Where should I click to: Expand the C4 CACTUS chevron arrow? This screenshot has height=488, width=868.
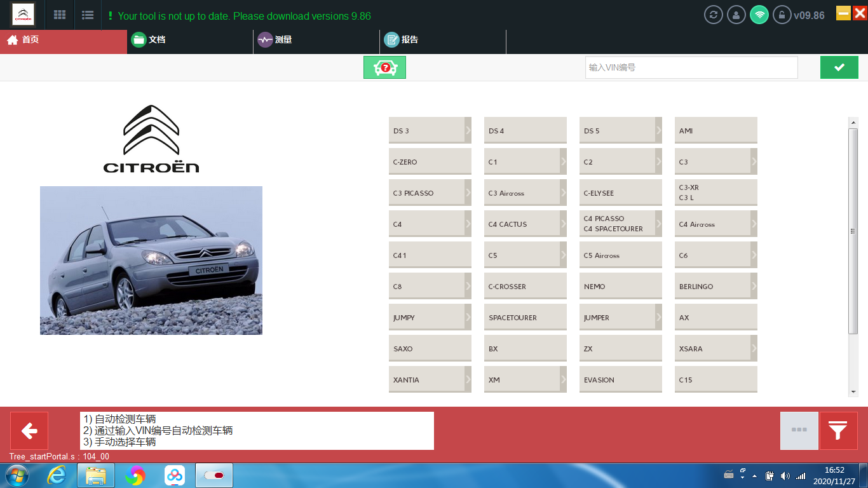563,224
